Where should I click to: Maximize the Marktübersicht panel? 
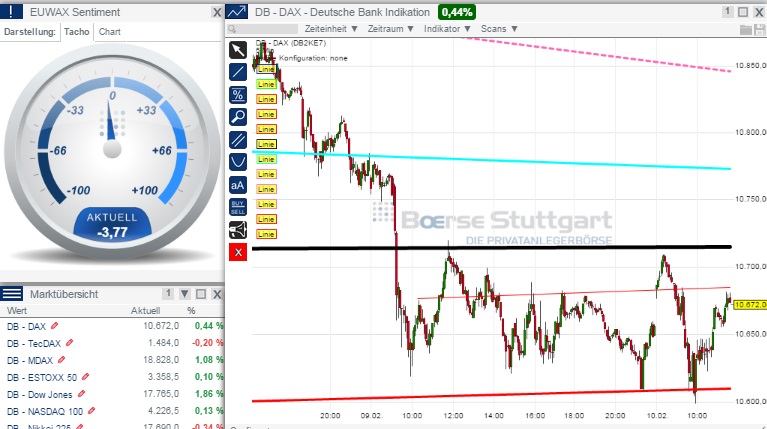click(201, 294)
